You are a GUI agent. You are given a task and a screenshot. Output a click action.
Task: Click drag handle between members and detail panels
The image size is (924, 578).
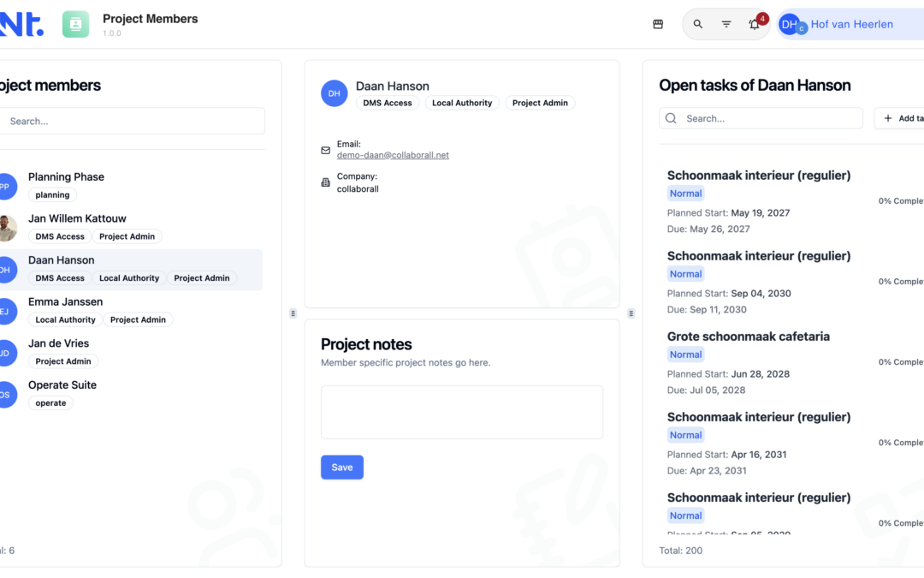293,313
